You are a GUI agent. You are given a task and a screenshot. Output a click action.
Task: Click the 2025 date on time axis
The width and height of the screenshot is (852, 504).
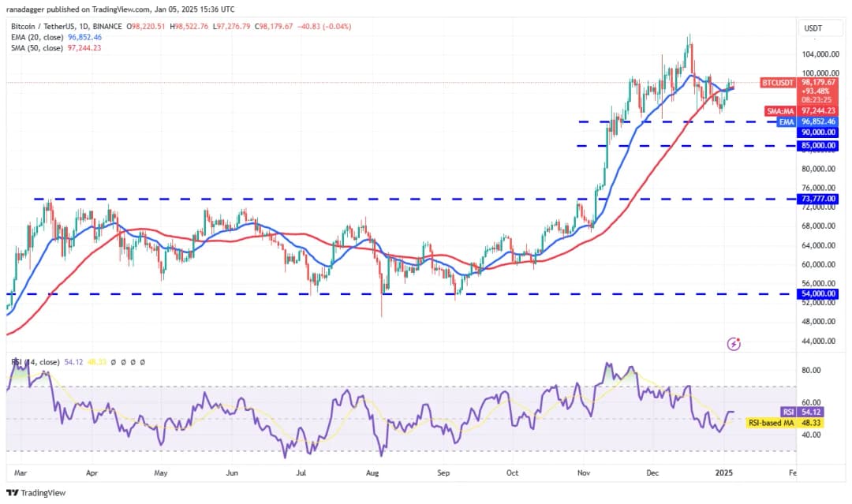tap(724, 473)
